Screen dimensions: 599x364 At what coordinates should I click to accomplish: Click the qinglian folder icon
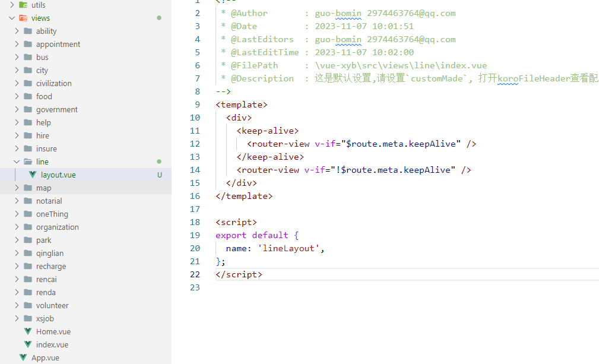point(28,253)
